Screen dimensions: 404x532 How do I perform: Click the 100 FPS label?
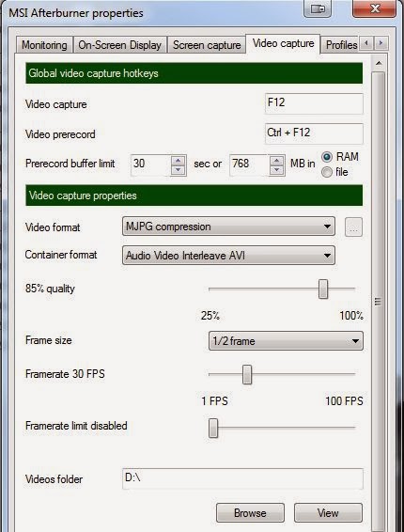[344, 400]
